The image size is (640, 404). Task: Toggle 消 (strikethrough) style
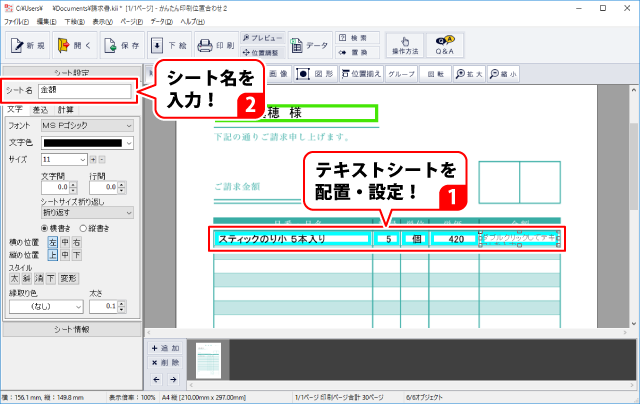click(39, 279)
